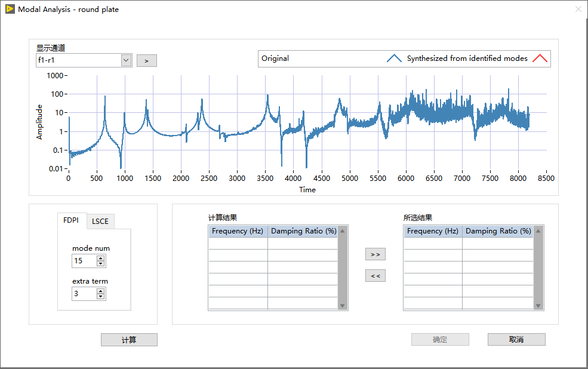Image resolution: width=588 pixels, height=369 pixels.
Task: Click the 取消 button
Action: tap(516, 339)
